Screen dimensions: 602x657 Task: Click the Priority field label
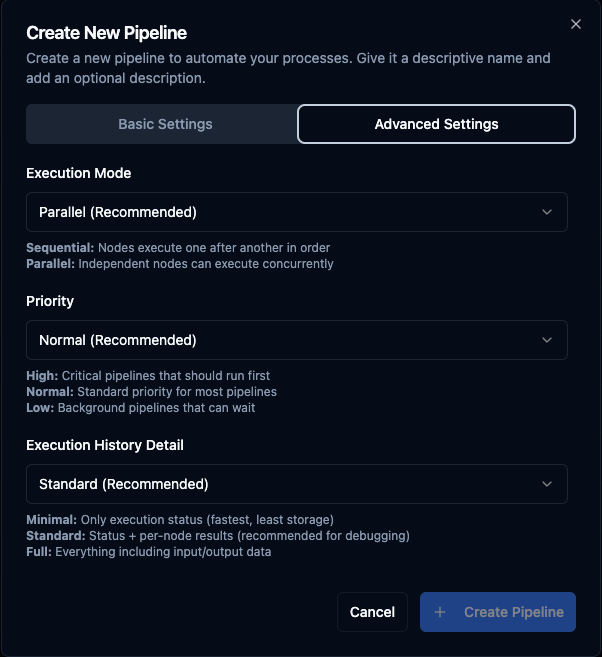tap(50, 301)
